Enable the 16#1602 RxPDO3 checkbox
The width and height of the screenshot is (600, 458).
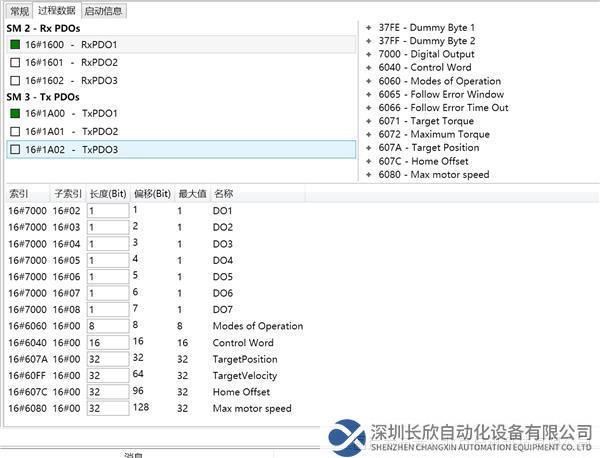coord(14,80)
